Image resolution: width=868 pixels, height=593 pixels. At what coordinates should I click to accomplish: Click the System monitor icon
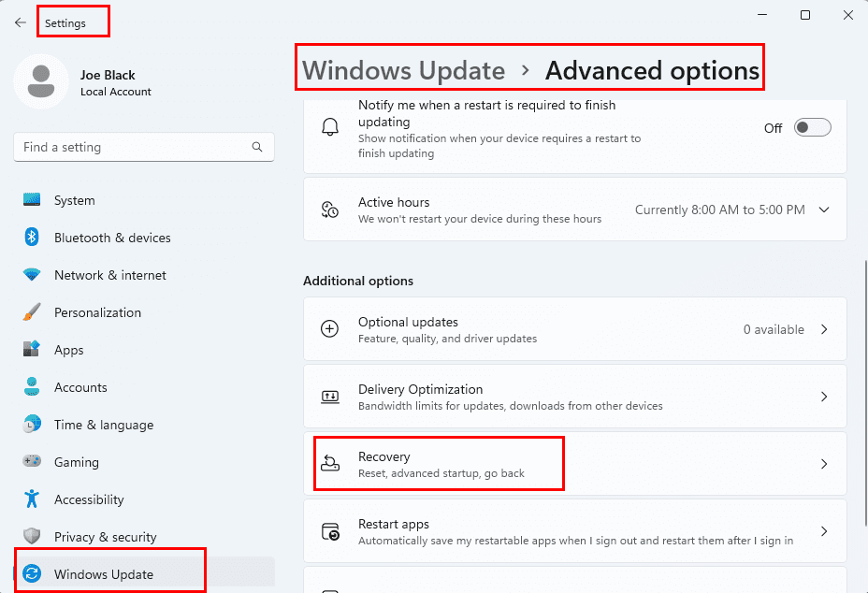[x=32, y=200]
